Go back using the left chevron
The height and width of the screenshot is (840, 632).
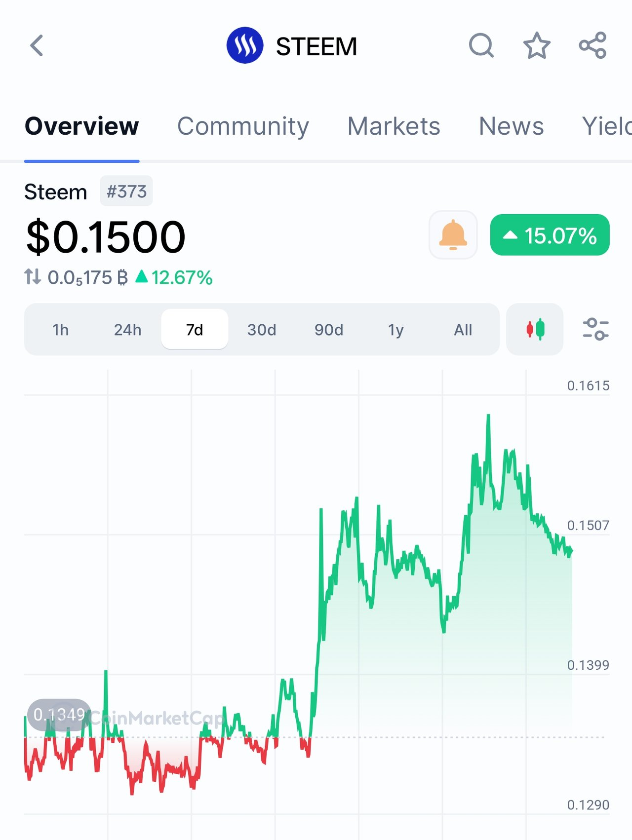point(37,46)
